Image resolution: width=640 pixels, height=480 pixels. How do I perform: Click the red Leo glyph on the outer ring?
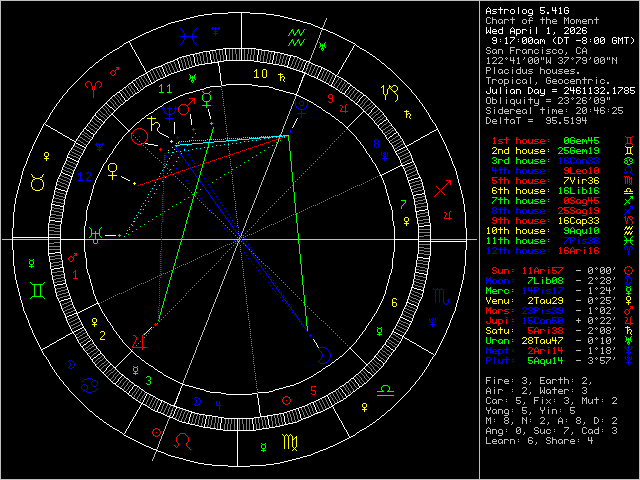[182, 441]
